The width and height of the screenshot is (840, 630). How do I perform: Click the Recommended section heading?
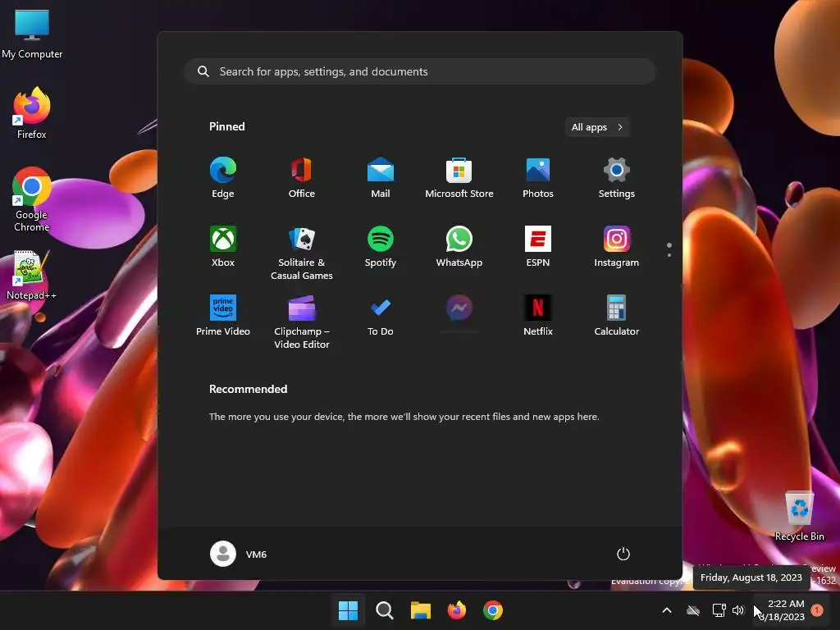click(248, 389)
